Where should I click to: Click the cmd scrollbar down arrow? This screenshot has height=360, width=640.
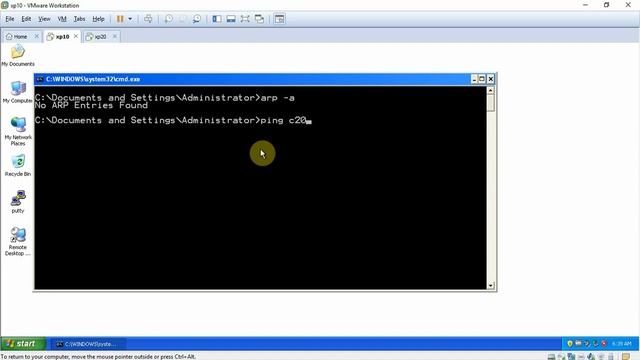[491, 285]
